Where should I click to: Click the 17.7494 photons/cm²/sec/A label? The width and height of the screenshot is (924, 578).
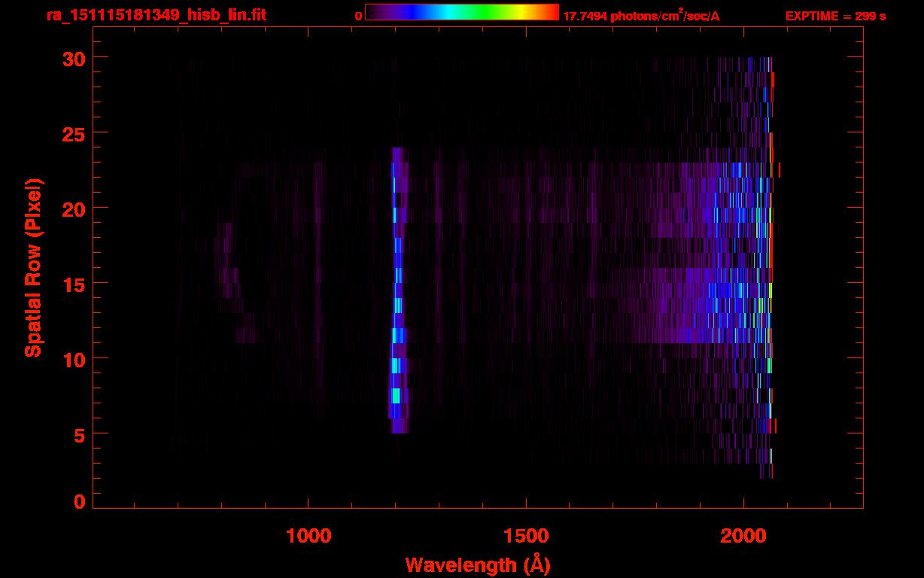[641, 16]
